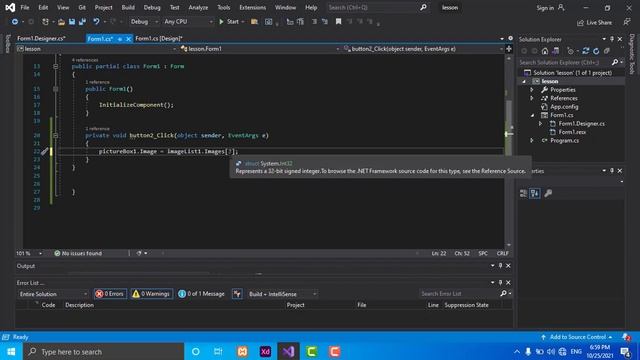The height and width of the screenshot is (360, 640).
Task: Open the feedback icon next to Live Share
Action: click(627, 22)
